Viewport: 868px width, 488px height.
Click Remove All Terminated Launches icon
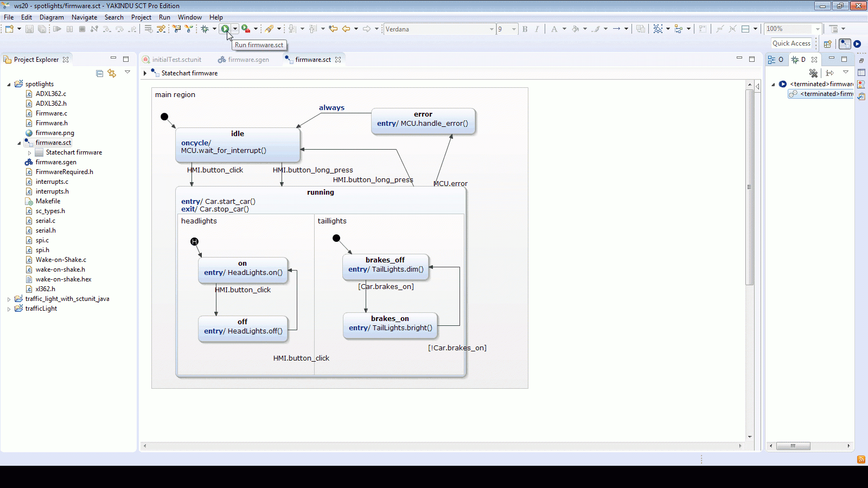click(x=813, y=73)
